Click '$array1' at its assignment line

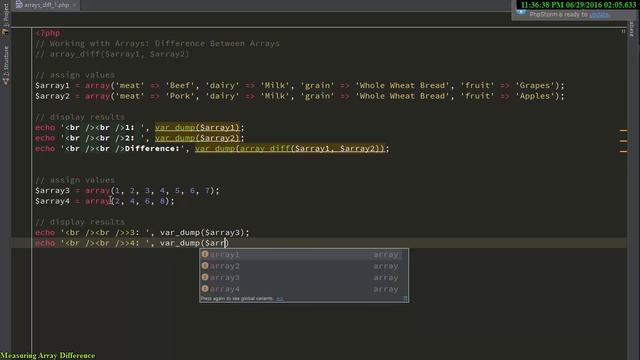[x=53, y=86]
